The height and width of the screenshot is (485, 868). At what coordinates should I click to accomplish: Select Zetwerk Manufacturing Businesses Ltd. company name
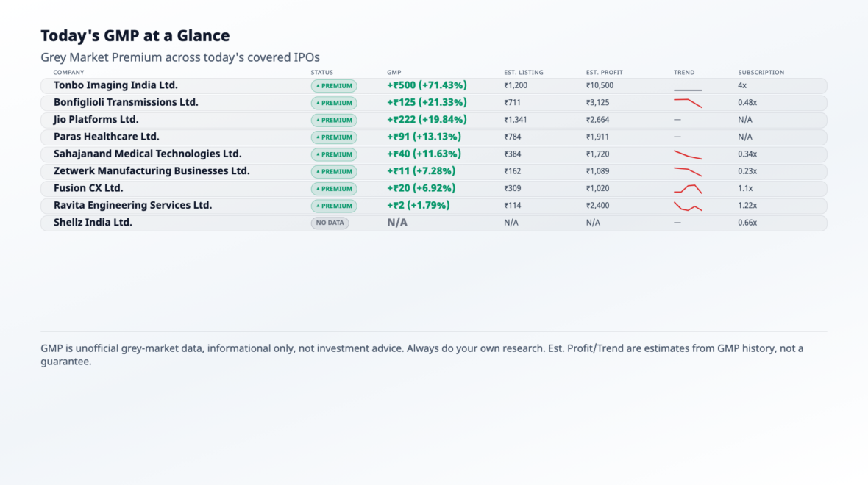click(152, 171)
